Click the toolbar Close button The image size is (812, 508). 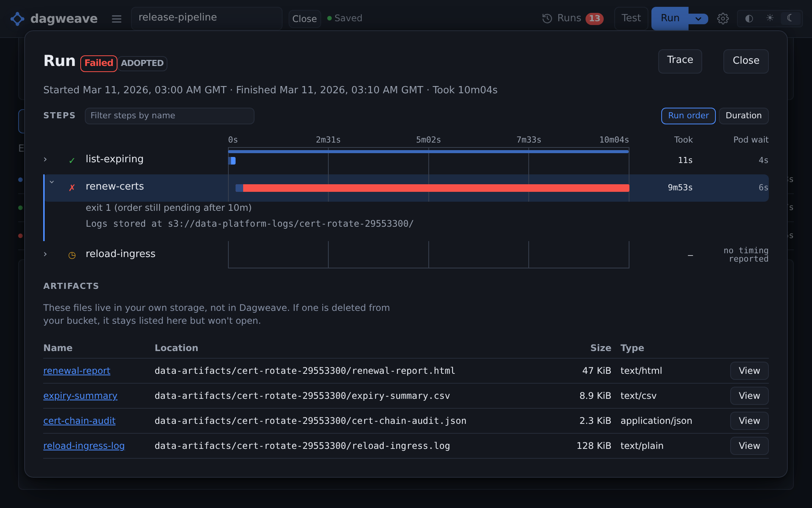[x=304, y=19]
